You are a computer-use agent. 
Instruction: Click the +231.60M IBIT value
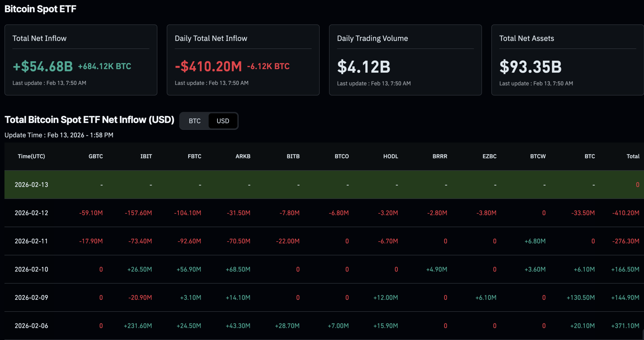point(138,325)
